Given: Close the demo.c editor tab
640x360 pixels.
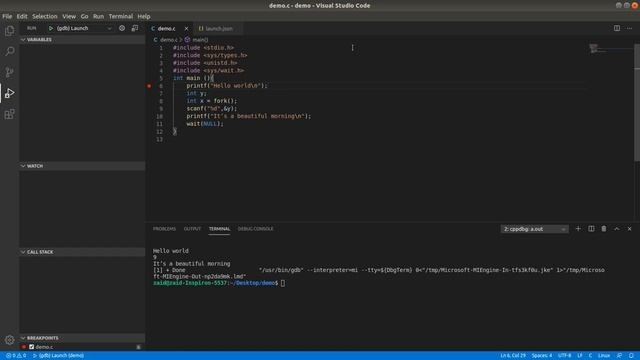Looking at the screenshot, I should (186, 29).
